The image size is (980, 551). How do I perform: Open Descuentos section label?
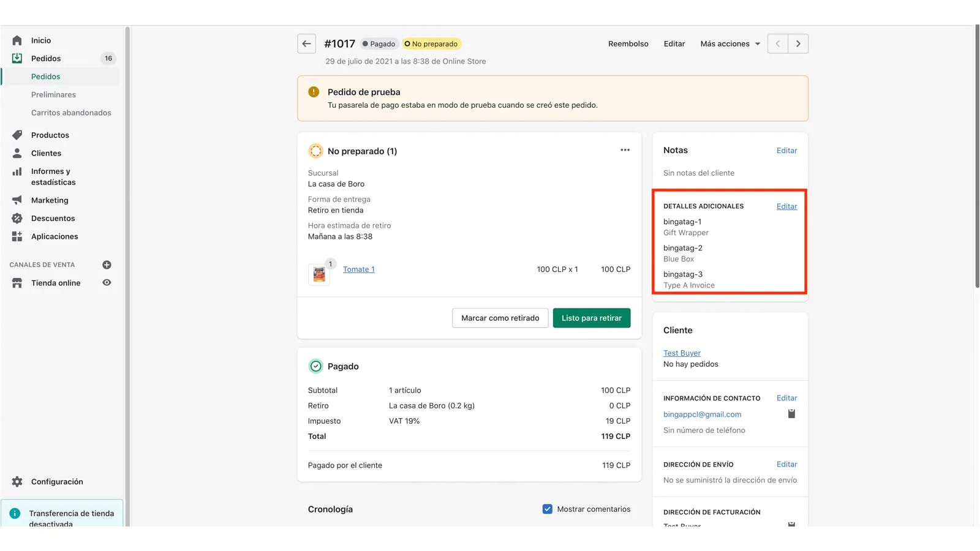click(53, 218)
